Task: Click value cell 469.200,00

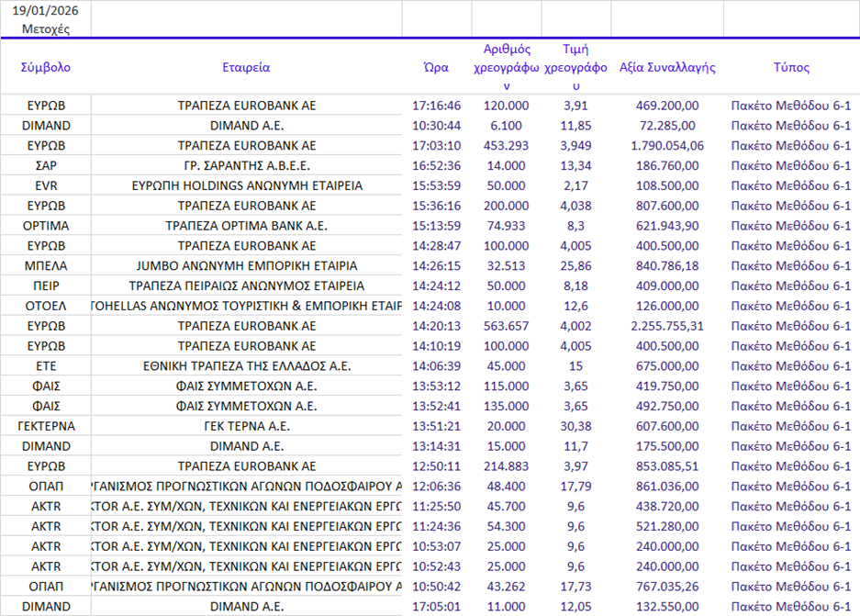Action: click(x=667, y=106)
